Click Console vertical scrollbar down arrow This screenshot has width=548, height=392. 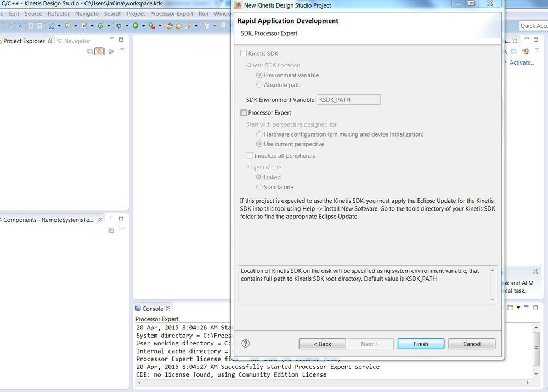[x=536, y=374]
